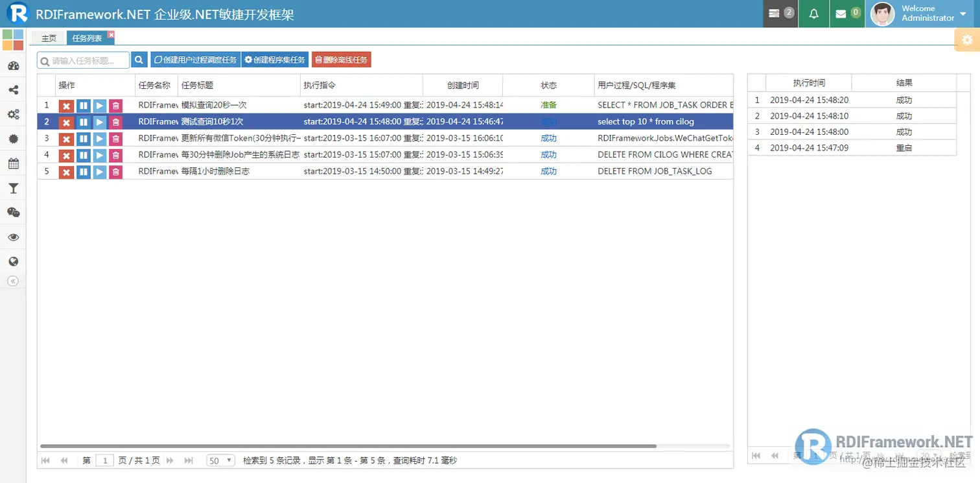
Task: Close the 任务列表 tab
Action: click(x=111, y=34)
